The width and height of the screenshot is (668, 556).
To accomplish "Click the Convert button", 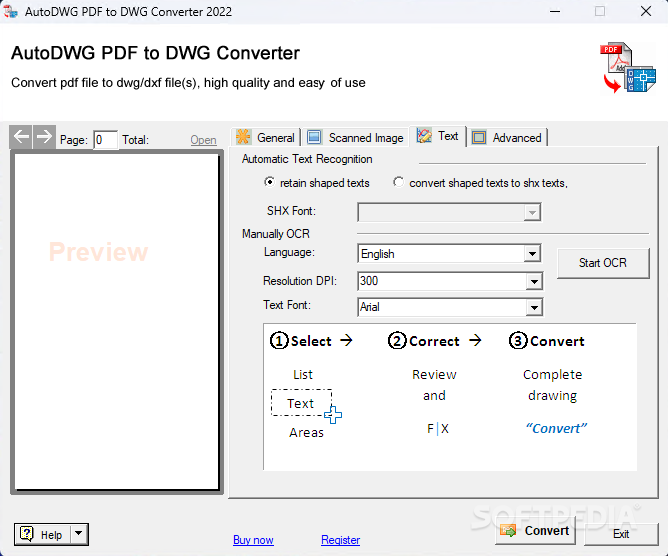I will (x=536, y=531).
